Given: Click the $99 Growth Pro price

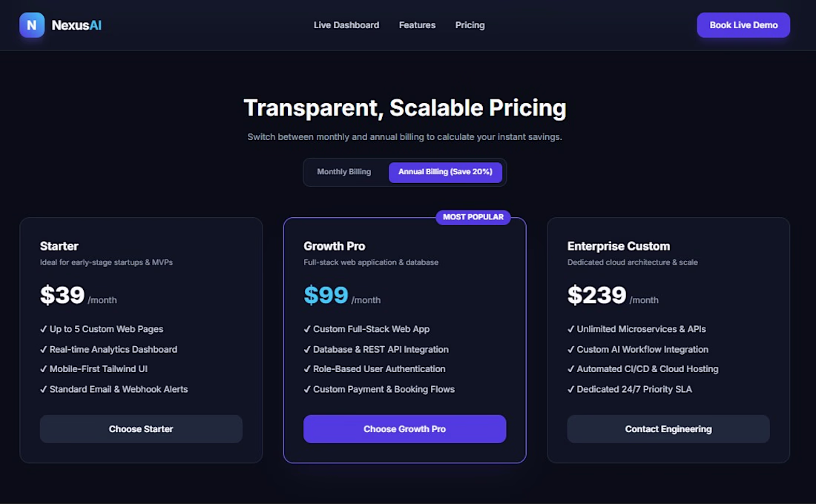Looking at the screenshot, I should [326, 295].
